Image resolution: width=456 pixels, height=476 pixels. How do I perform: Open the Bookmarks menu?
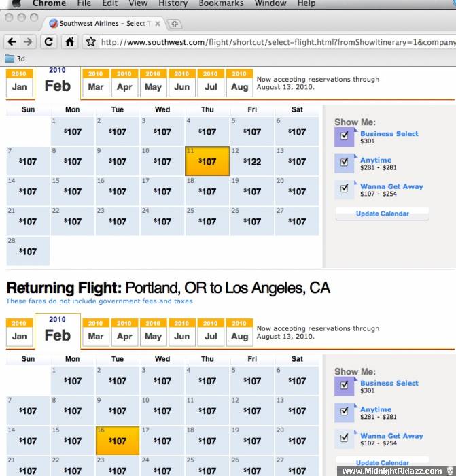click(x=221, y=3)
